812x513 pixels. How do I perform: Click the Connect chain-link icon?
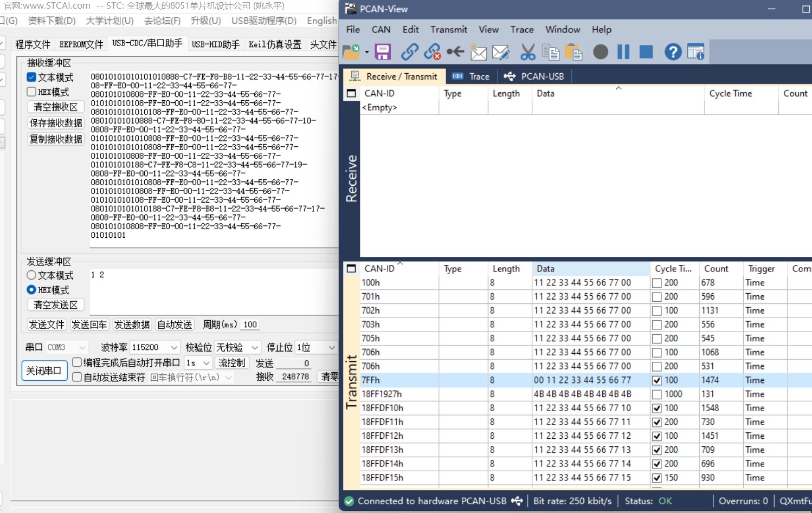click(x=410, y=52)
